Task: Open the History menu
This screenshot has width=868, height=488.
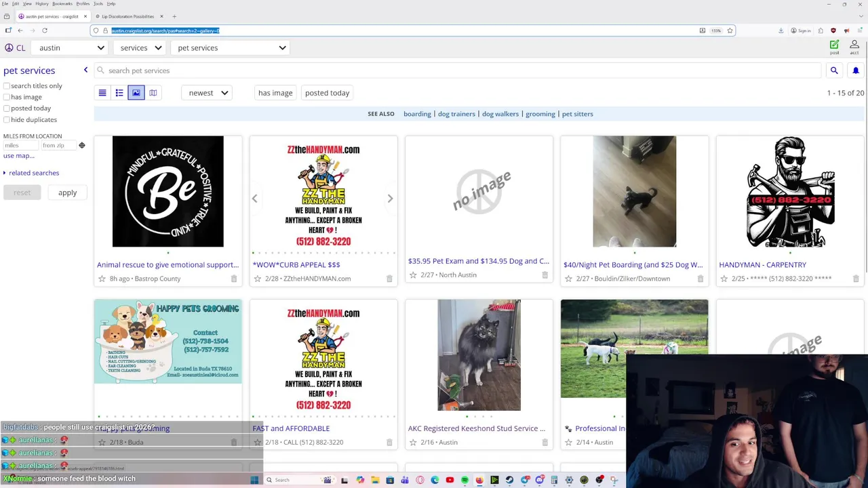Action: click(41, 3)
